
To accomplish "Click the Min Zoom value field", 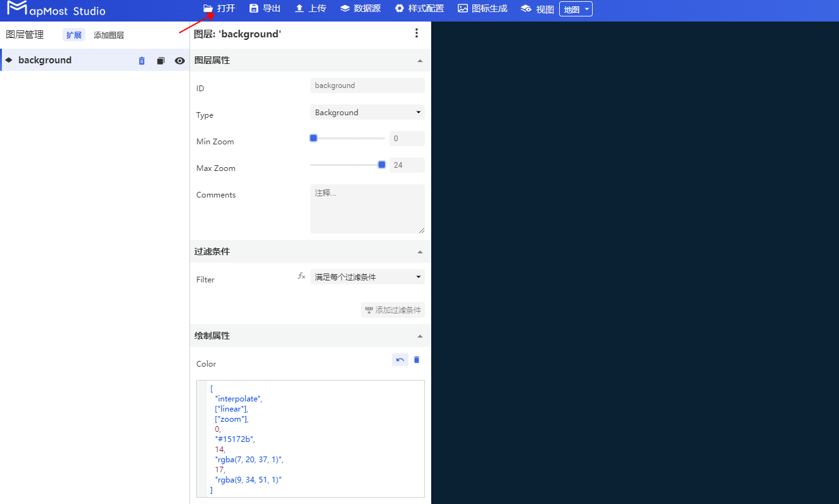I will [x=407, y=139].
